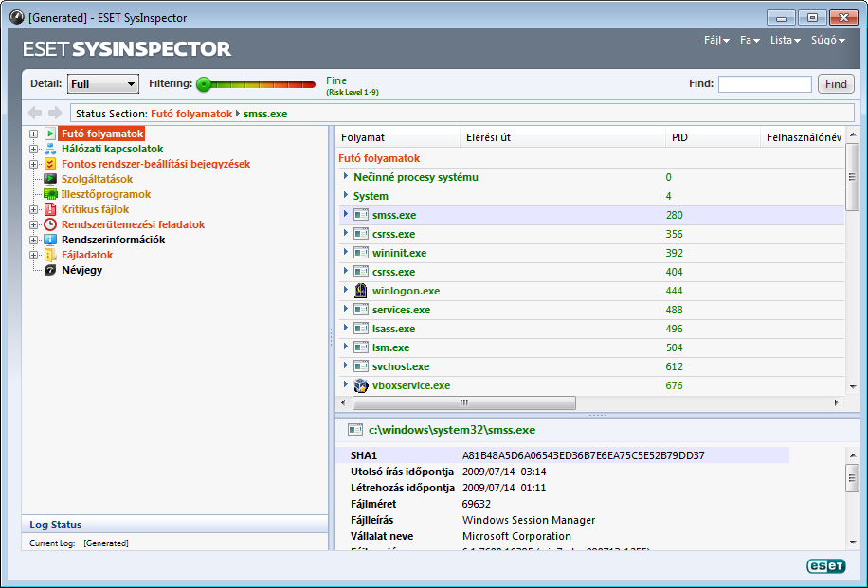
Task: Click the services.exe process icon
Action: 361,310
